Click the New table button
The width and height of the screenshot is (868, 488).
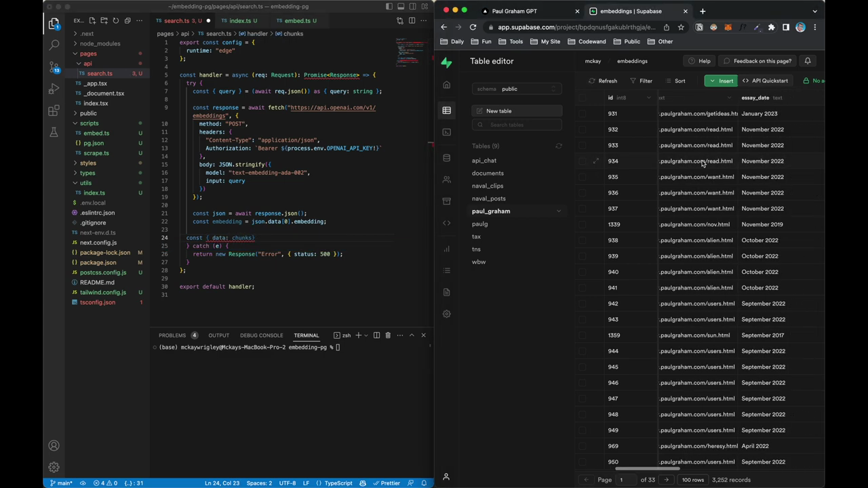click(x=517, y=111)
